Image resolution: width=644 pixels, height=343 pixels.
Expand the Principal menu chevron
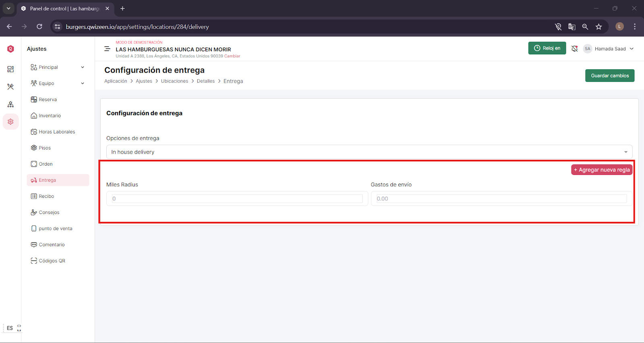[x=83, y=67]
